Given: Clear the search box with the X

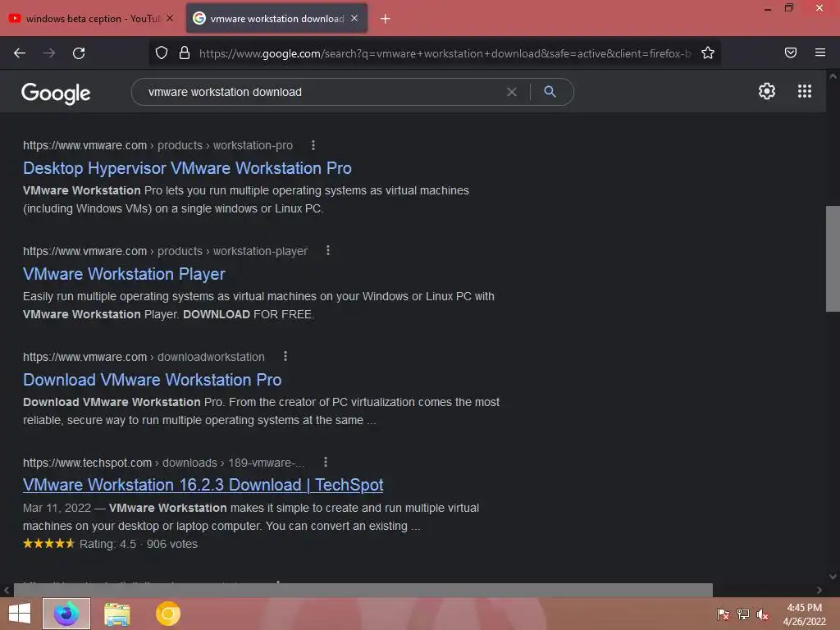Looking at the screenshot, I should tap(512, 92).
